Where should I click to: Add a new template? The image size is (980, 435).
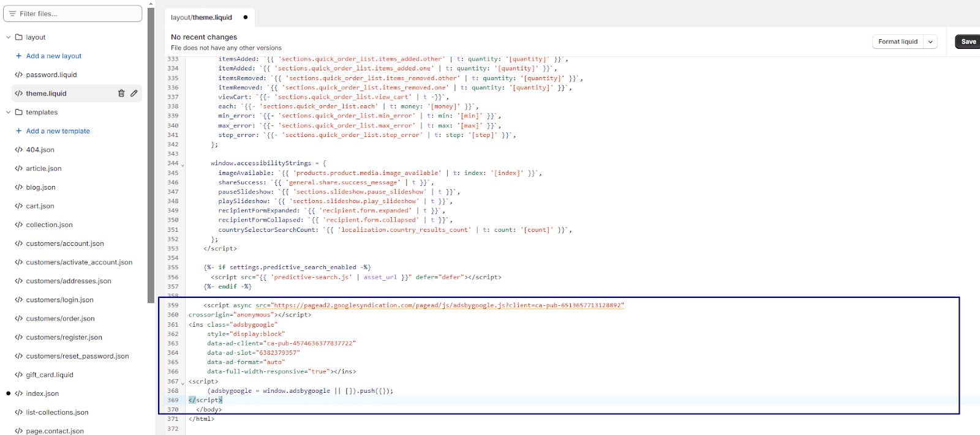(x=58, y=132)
